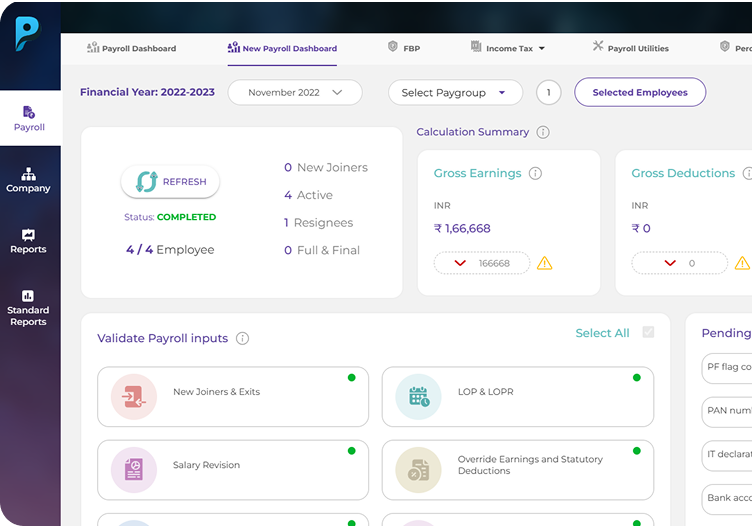Click the Selected Employees button
The height and width of the screenshot is (526, 752).
coord(640,92)
